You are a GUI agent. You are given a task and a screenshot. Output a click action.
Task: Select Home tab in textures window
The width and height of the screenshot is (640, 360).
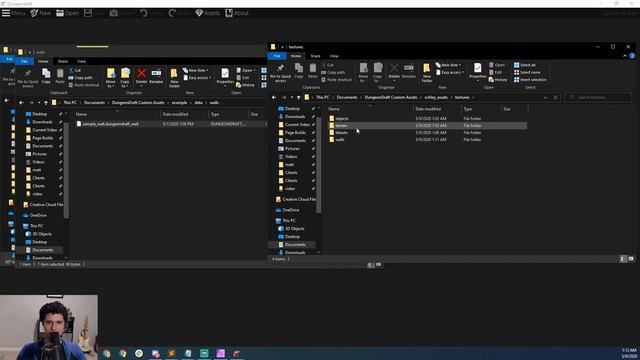coord(296,56)
